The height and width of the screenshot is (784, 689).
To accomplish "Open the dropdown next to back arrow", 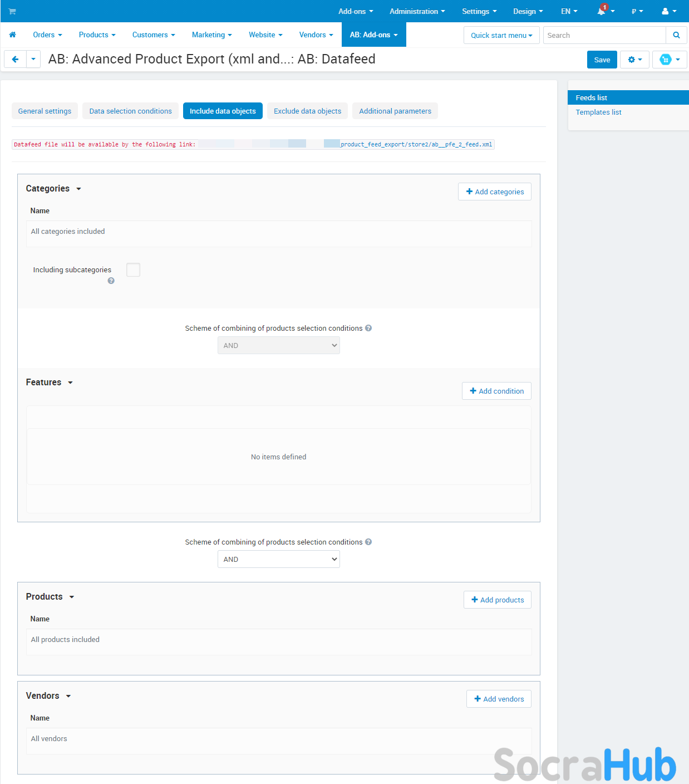I will (x=33, y=59).
